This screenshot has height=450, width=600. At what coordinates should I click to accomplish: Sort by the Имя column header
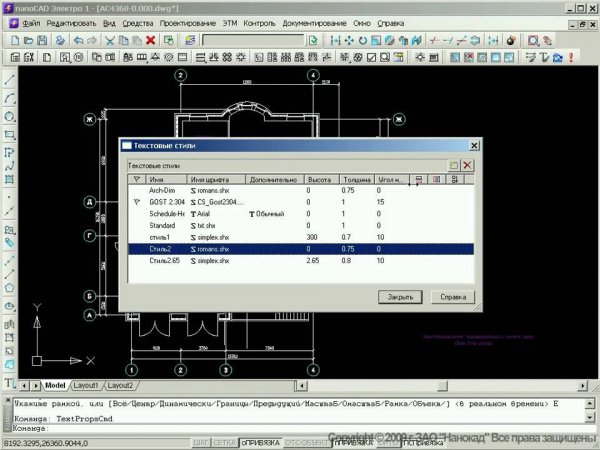pyautogui.click(x=166, y=179)
